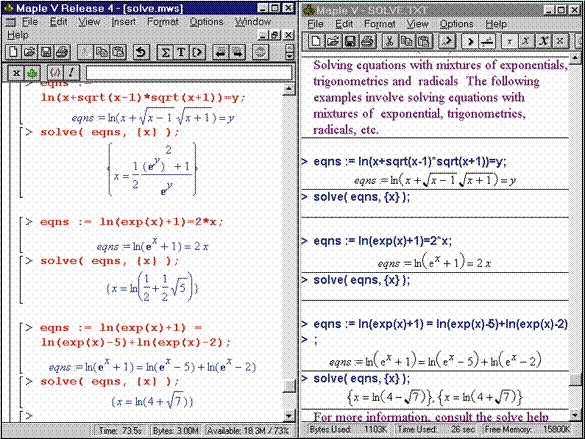The image size is (585, 439).
Task: Open Window menu in solve.mws window
Action: tap(253, 22)
